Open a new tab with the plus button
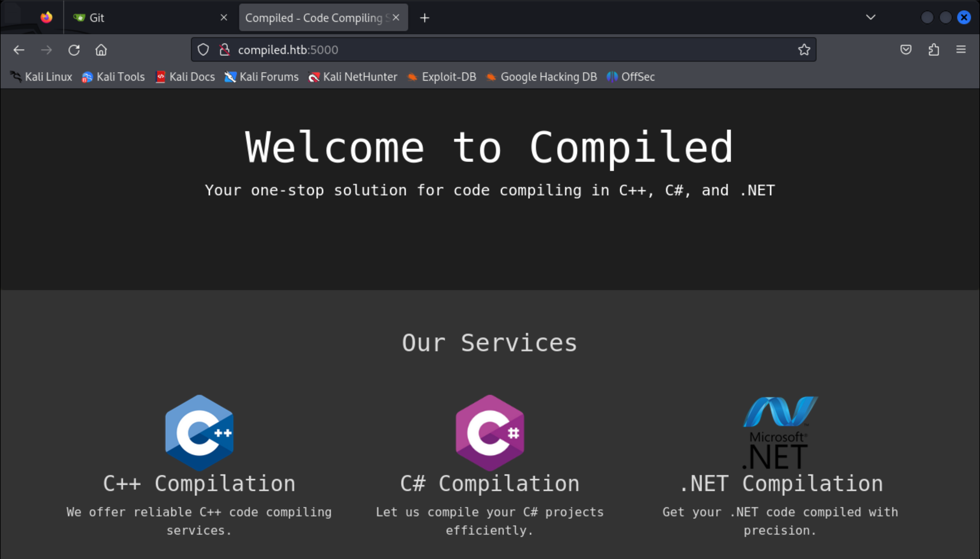The image size is (980, 559). pos(424,17)
